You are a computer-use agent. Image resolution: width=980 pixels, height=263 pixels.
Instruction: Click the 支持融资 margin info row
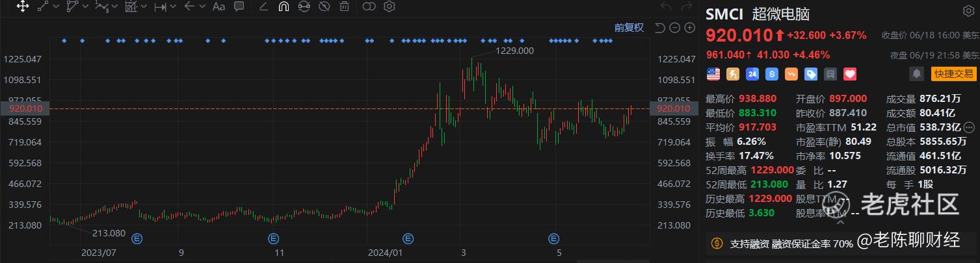pyautogui.click(x=842, y=244)
